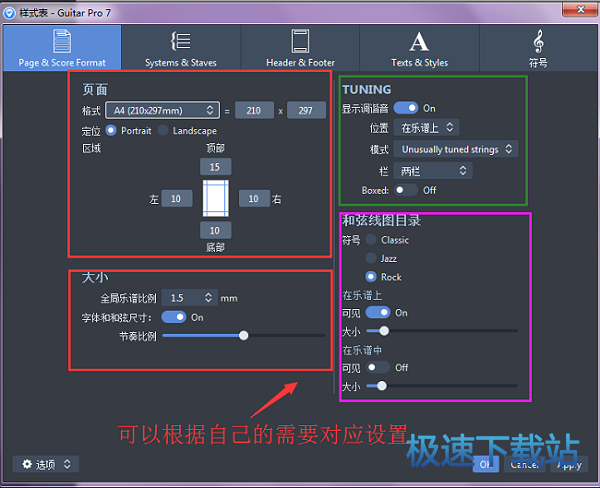Click the page margins preview thumbnail
Viewport: 600px width, 488px height.
[x=216, y=198]
